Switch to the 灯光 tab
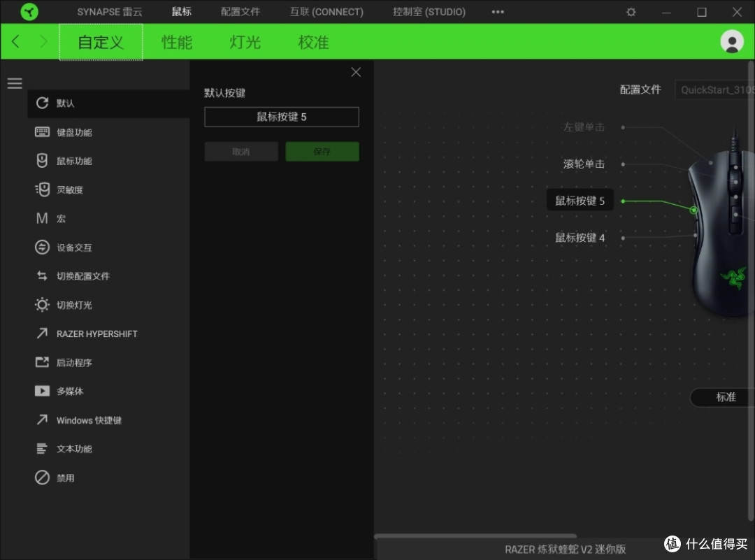 [x=245, y=42]
